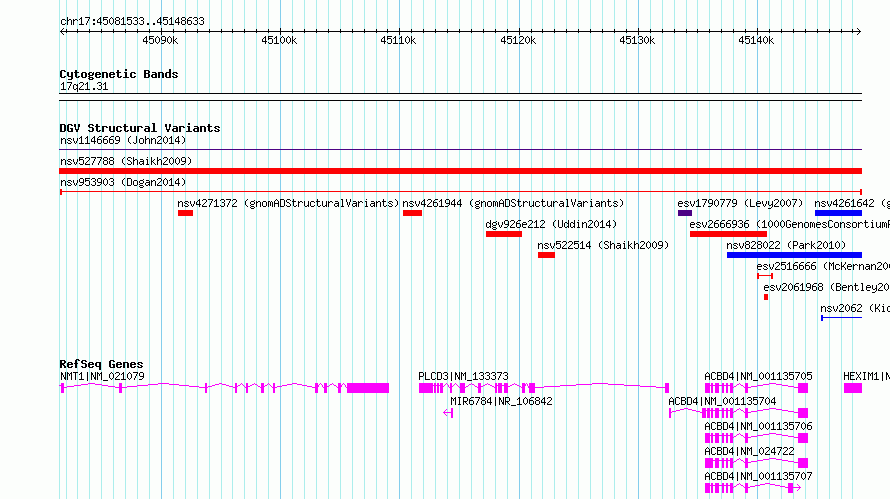Click the right arrow on the ruler
This screenshot has height=499, width=890.
tap(859, 32)
